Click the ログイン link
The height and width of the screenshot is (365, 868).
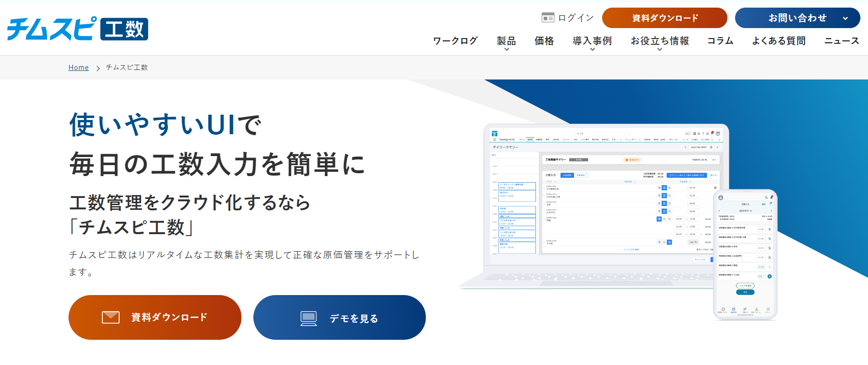coord(576,18)
